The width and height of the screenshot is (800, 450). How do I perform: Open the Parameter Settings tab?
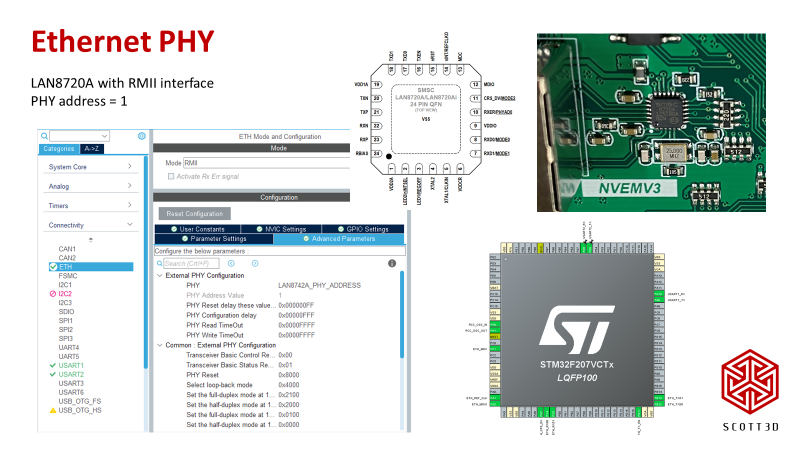(x=214, y=239)
